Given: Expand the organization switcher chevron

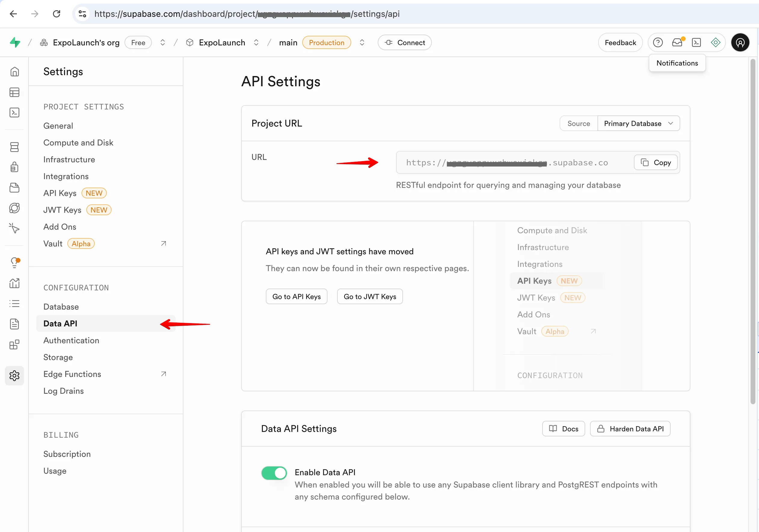Looking at the screenshot, I should [163, 43].
